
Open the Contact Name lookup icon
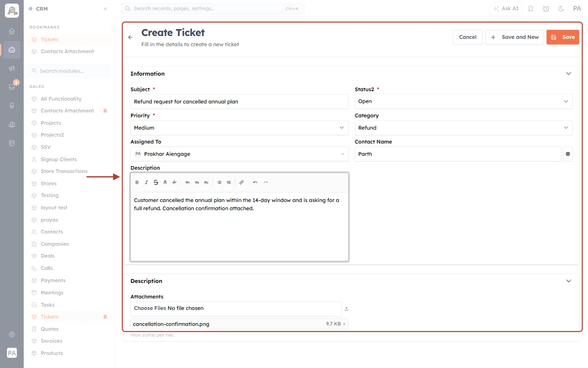(568, 154)
